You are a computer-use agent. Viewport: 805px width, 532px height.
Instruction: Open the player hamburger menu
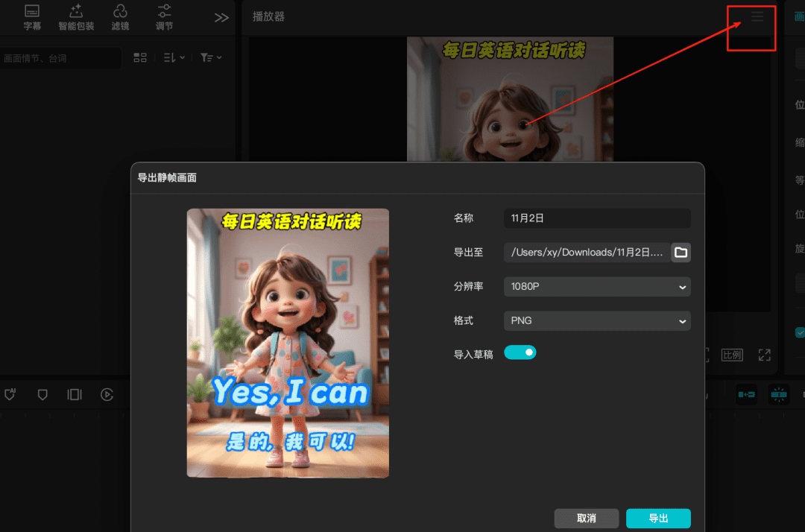click(757, 16)
